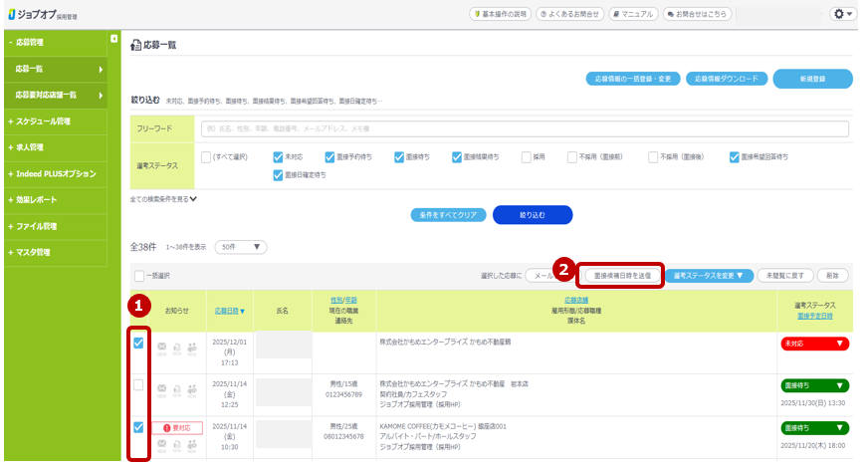Viewport: 868px width, 466px height.
Task: Sort by the 応募日時 column header
Action: (x=228, y=311)
